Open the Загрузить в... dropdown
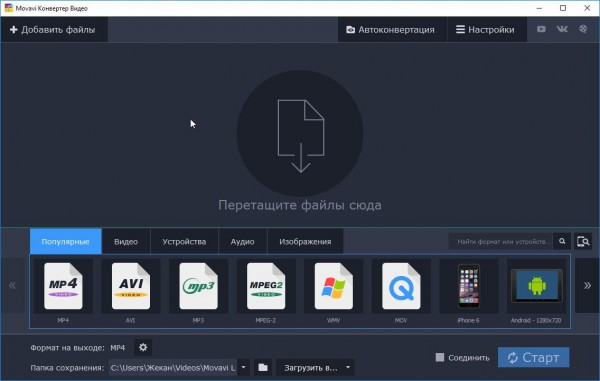The width and height of the screenshot is (600, 381). (x=315, y=368)
